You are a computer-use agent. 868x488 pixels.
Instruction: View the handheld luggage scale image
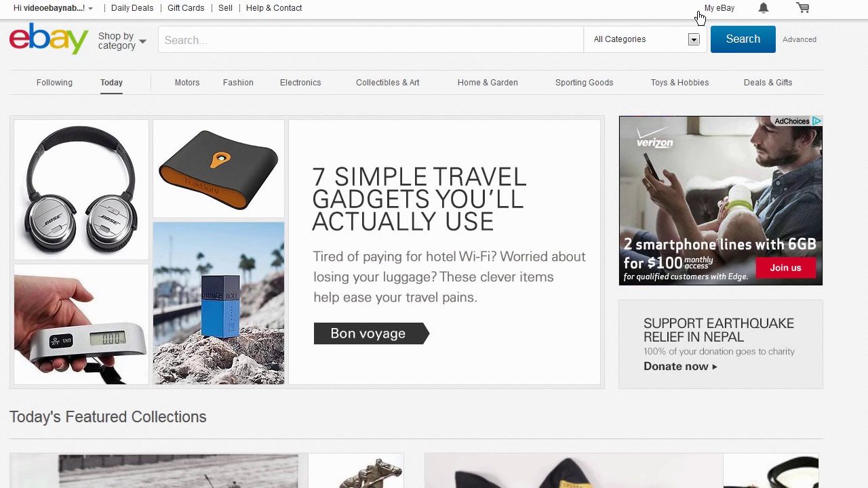[81, 325]
